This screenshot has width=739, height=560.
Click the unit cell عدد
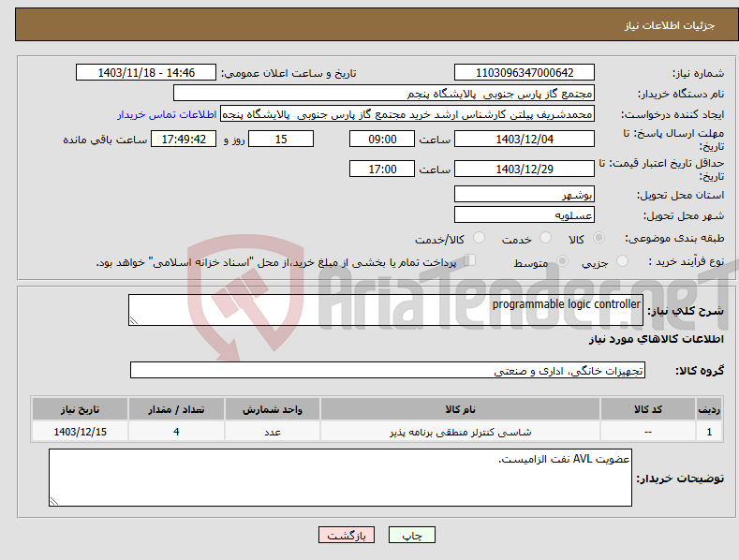273,432
